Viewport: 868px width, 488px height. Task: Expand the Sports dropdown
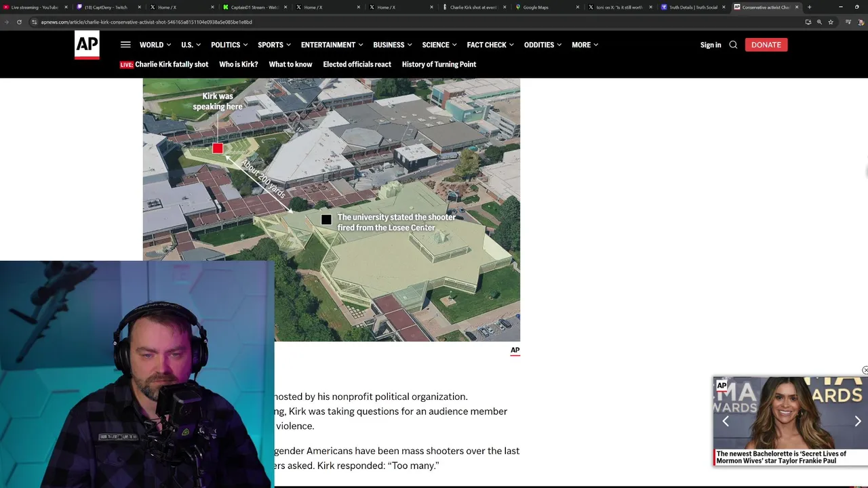click(274, 45)
